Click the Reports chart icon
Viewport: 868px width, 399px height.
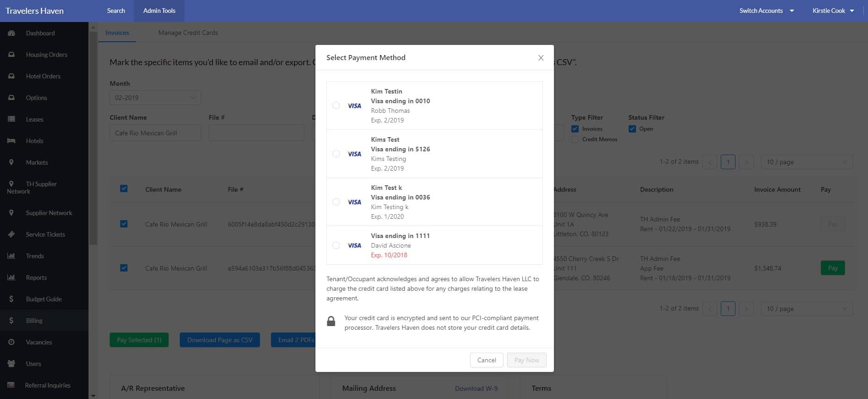11,277
